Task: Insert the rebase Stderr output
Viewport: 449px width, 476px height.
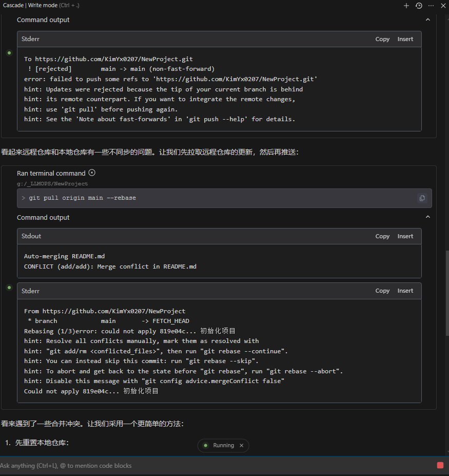Action: (x=405, y=291)
